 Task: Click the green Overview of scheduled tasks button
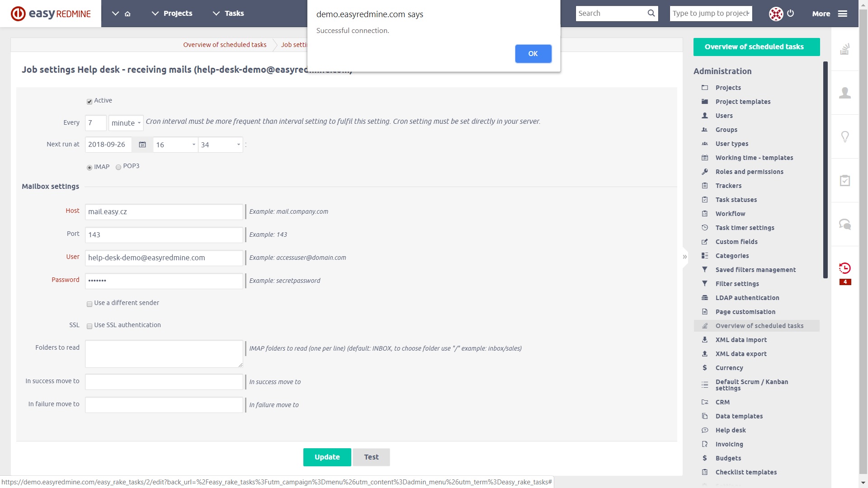coord(756,47)
